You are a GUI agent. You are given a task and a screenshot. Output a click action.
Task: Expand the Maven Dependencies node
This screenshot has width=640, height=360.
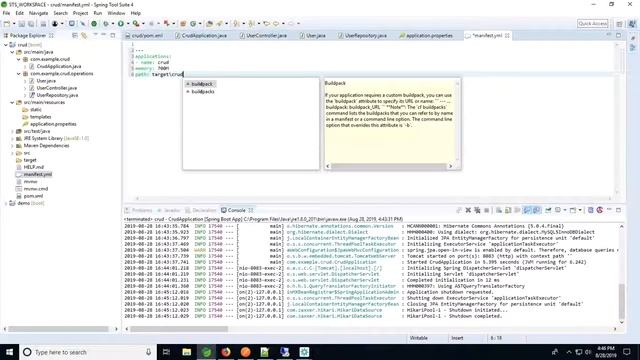12,146
